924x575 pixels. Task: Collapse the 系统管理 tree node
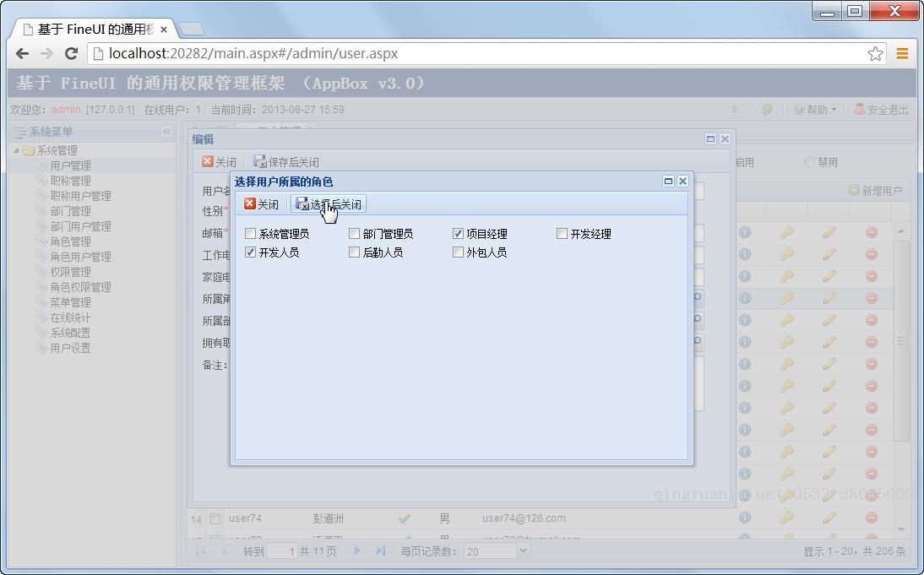coord(16,150)
